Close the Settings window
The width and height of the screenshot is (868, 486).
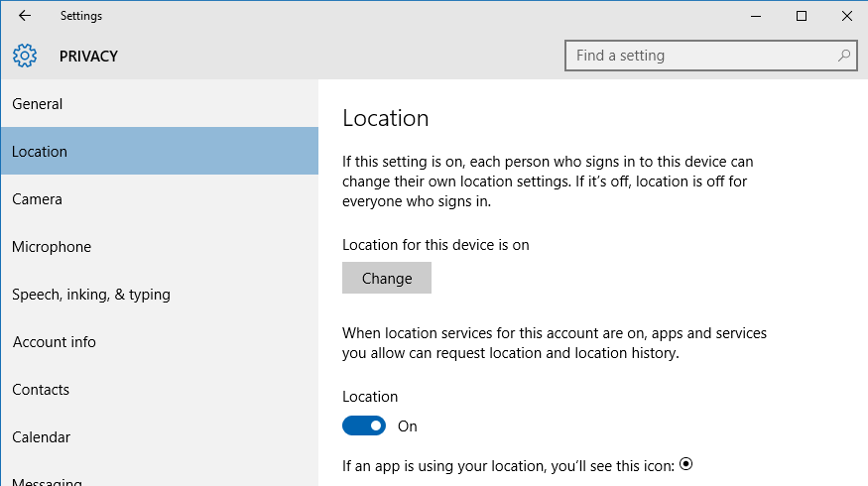(x=846, y=16)
